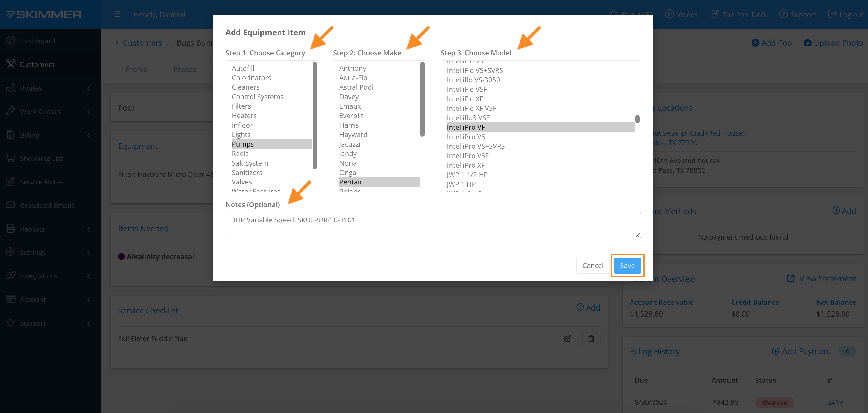
Task: Expand the Integrations submenu chevron
Action: click(x=89, y=276)
